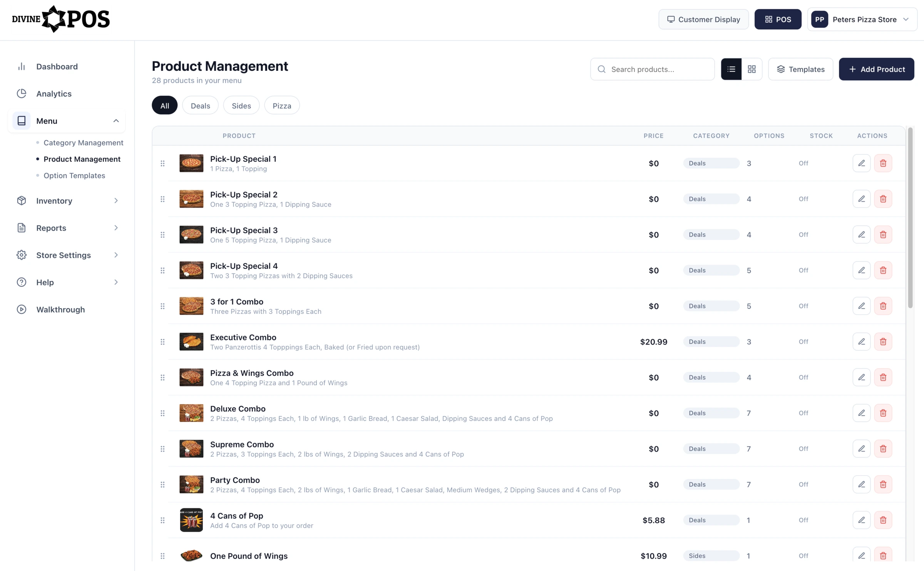Click the PP store avatar
The image size is (924, 571).
point(819,19)
